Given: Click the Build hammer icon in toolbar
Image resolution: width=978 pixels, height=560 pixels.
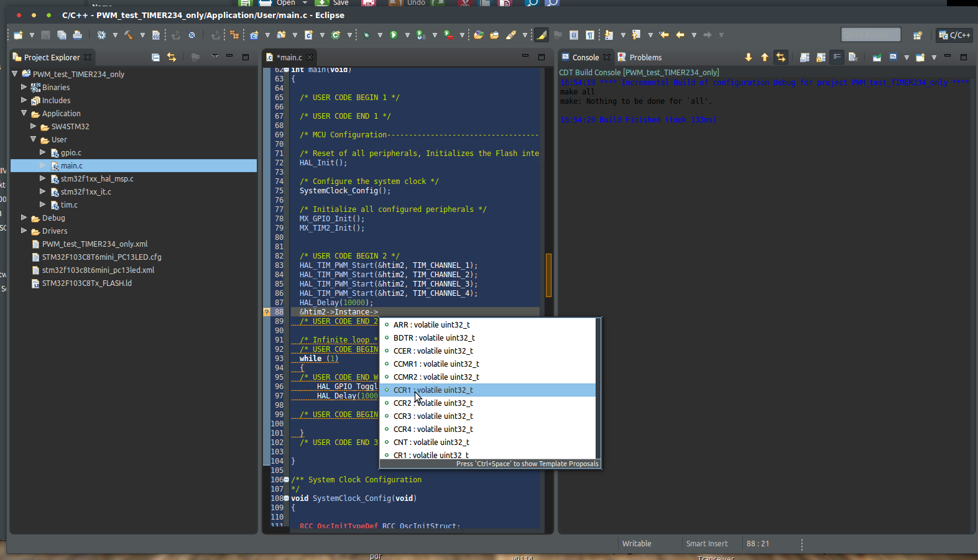Looking at the screenshot, I should coord(129,35).
